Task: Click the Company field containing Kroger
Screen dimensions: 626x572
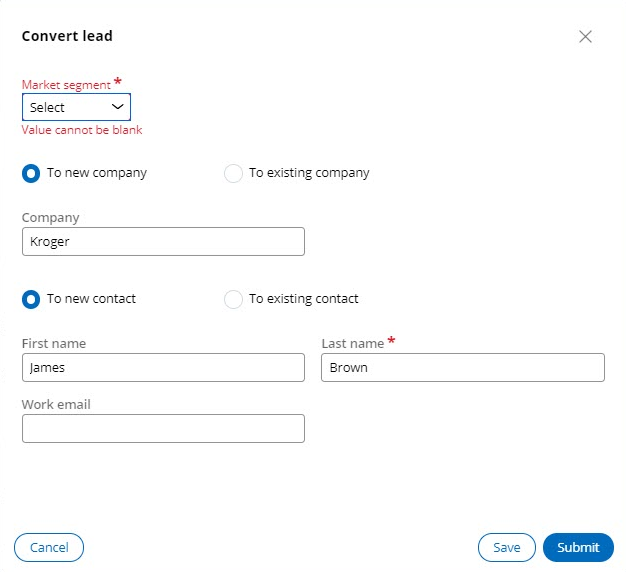Action: tap(163, 241)
